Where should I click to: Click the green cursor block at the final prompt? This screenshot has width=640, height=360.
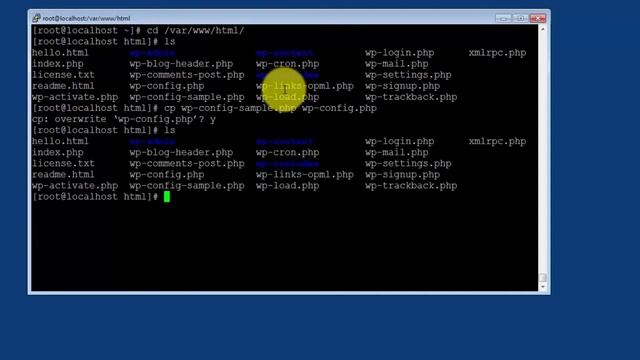point(167,197)
